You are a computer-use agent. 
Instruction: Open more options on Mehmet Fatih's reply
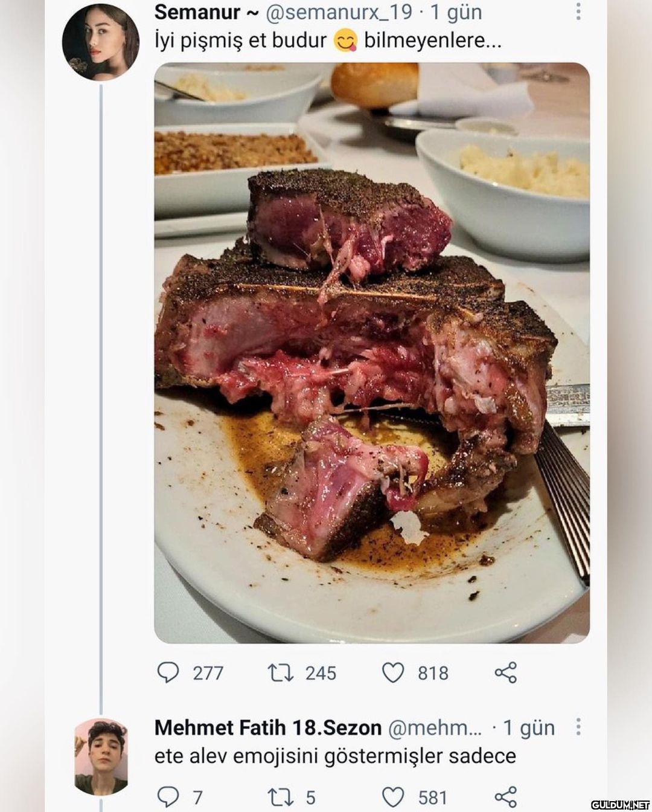pos(578,727)
